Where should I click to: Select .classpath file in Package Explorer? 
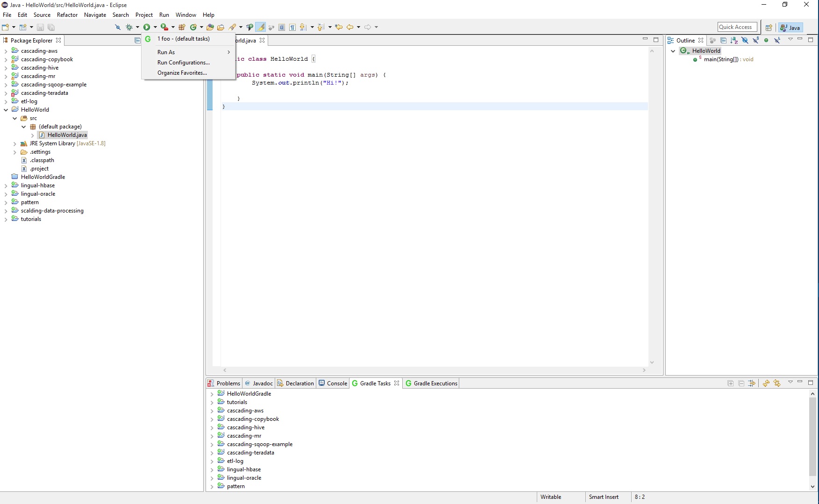pos(42,160)
